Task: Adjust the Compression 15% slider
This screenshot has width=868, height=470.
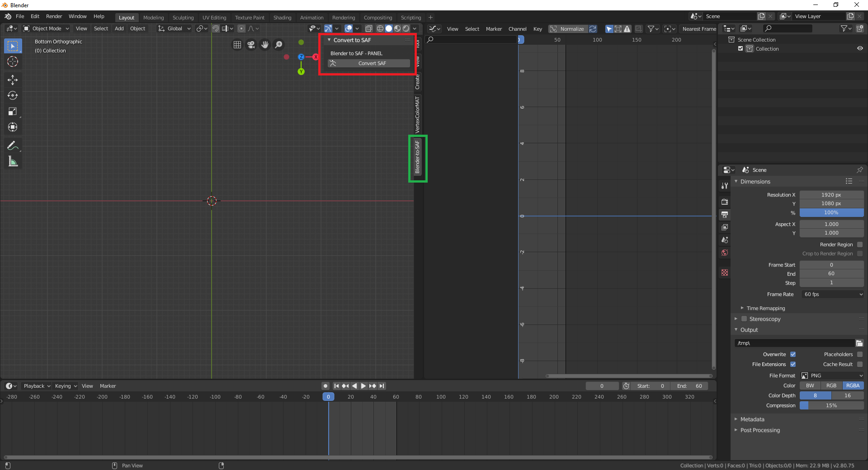Action: tap(832, 405)
